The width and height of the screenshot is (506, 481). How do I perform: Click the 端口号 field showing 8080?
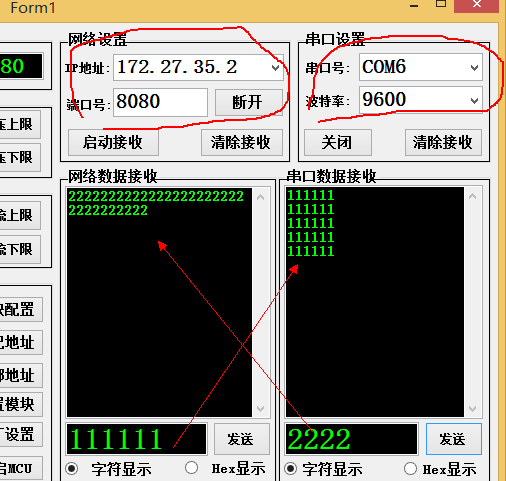click(x=160, y=102)
